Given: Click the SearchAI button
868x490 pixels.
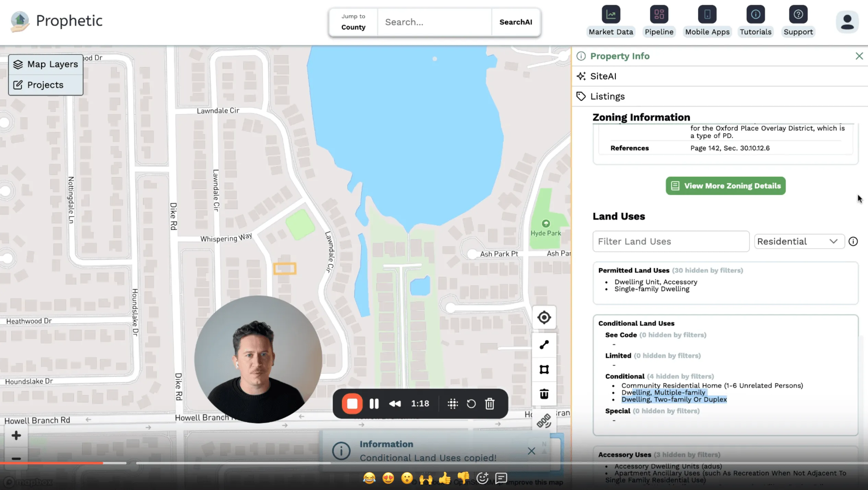Looking at the screenshot, I should click(516, 22).
